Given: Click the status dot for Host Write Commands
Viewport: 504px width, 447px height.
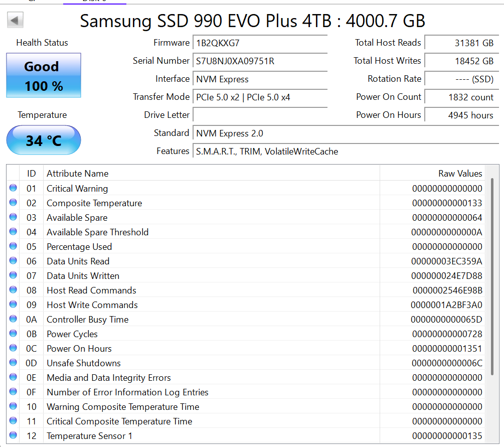Looking at the screenshot, I should point(13,304).
